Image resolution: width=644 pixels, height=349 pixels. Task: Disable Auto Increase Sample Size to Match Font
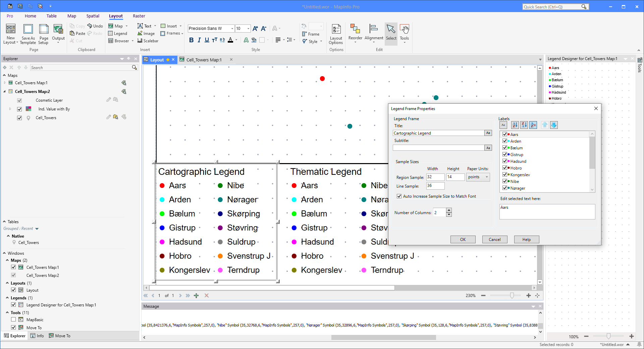399,196
